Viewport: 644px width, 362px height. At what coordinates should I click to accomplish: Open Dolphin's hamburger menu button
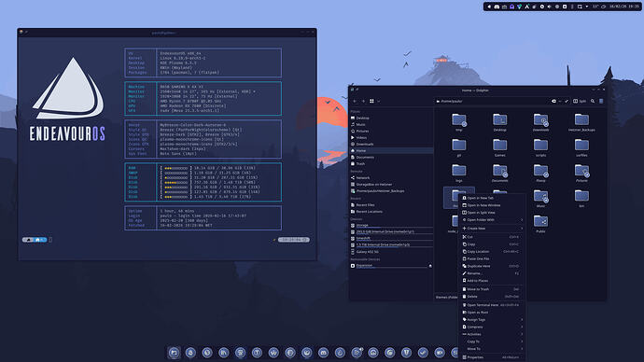(x=601, y=101)
